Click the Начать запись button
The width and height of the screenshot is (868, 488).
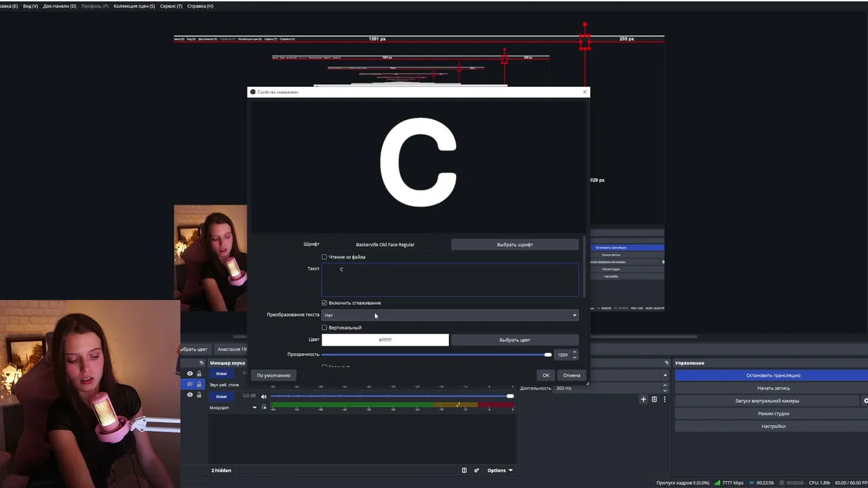pyautogui.click(x=773, y=388)
